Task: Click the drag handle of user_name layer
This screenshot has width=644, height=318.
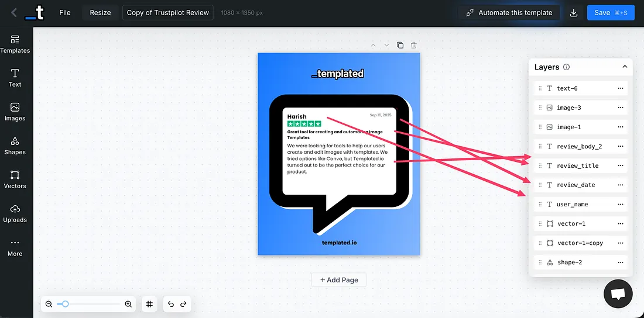Action: pyautogui.click(x=540, y=204)
